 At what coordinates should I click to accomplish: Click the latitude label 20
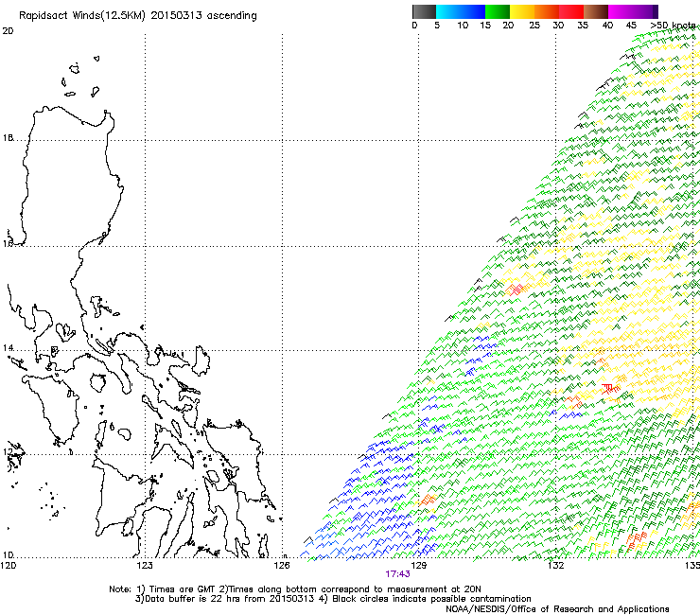[8, 31]
